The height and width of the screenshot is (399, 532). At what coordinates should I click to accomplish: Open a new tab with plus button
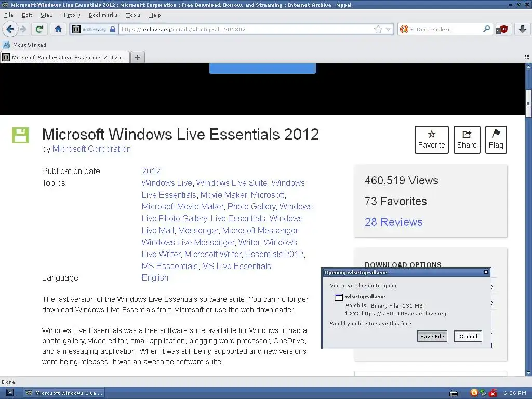click(x=137, y=57)
